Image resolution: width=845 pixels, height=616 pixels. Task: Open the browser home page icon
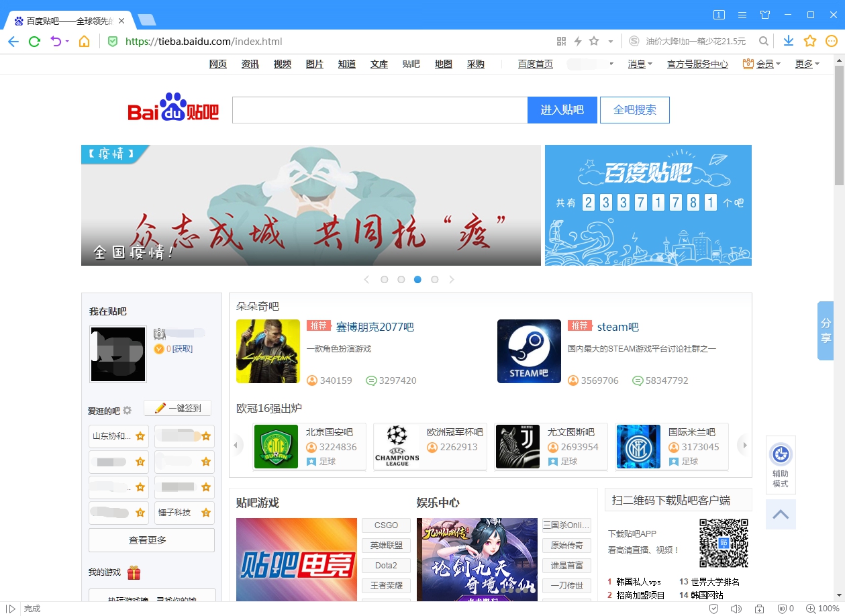click(84, 42)
